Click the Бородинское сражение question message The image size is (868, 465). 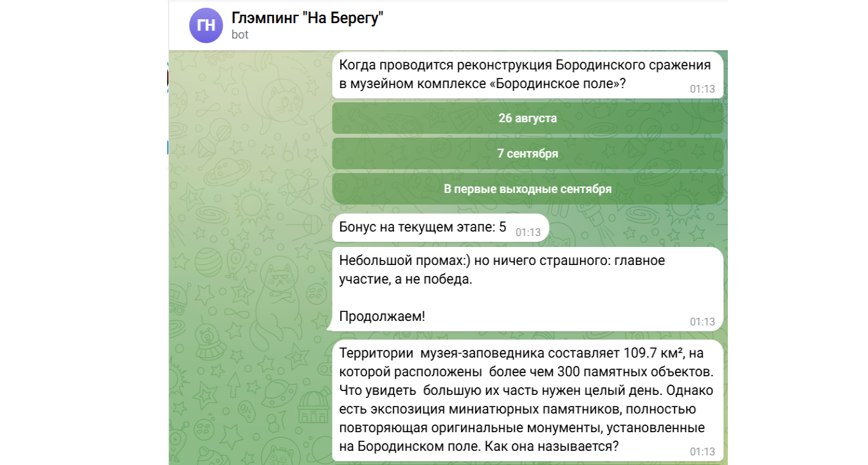click(502, 75)
